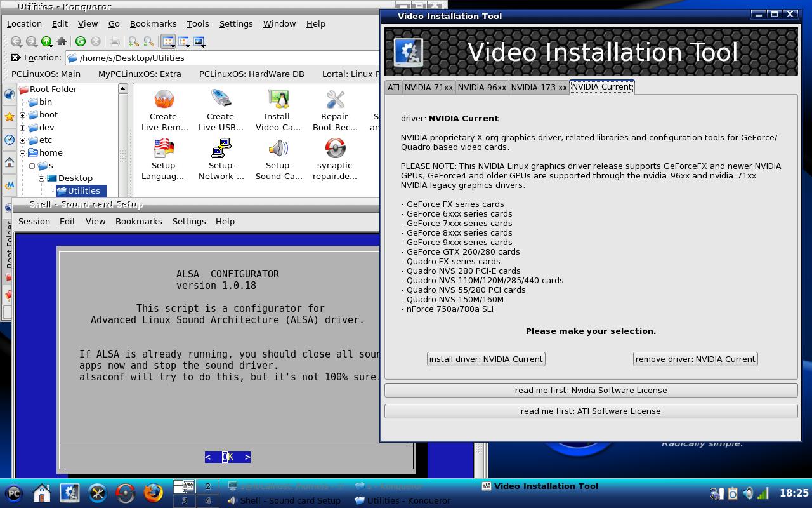
Task: Click the Setup-Sound-Ca... icon
Action: [278, 159]
